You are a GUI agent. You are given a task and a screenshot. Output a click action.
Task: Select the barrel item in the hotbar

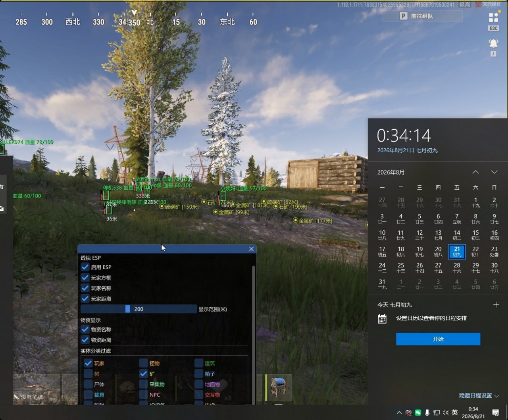click(x=279, y=387)
